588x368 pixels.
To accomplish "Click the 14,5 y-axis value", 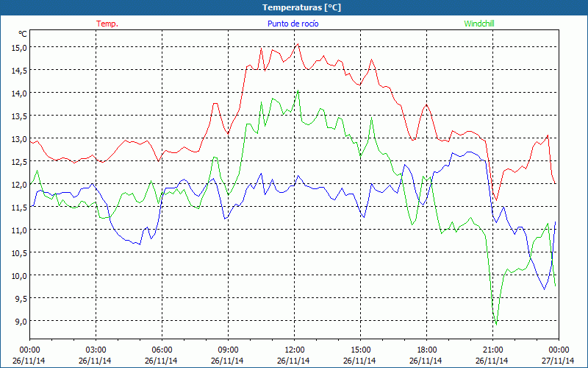I will pyautogui.click(x=19, y=71).
